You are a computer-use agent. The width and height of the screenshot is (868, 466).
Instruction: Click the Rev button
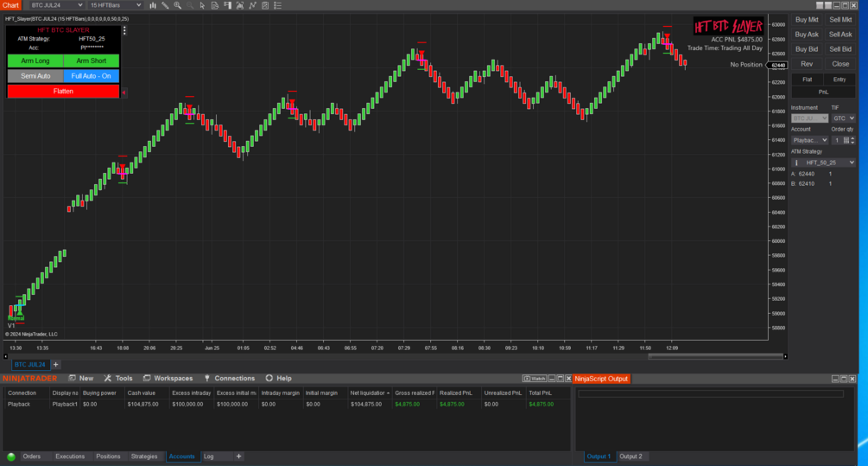[x=807, y=64]
